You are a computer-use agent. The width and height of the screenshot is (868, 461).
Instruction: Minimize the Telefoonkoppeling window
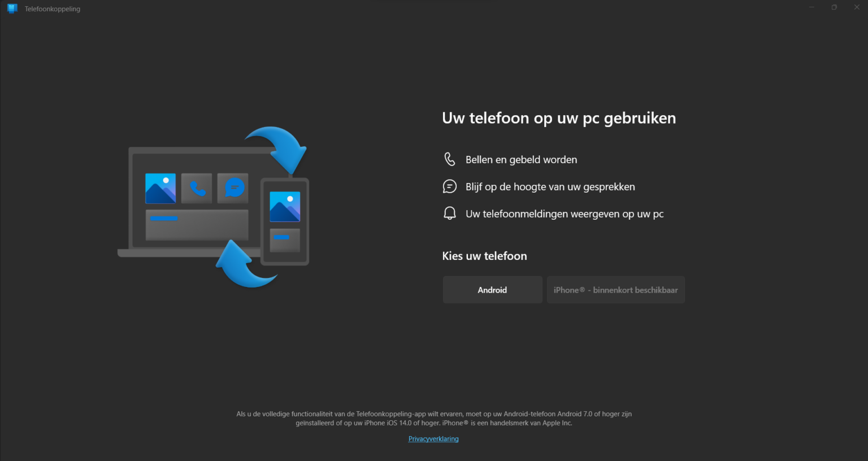tap(811, 7)
